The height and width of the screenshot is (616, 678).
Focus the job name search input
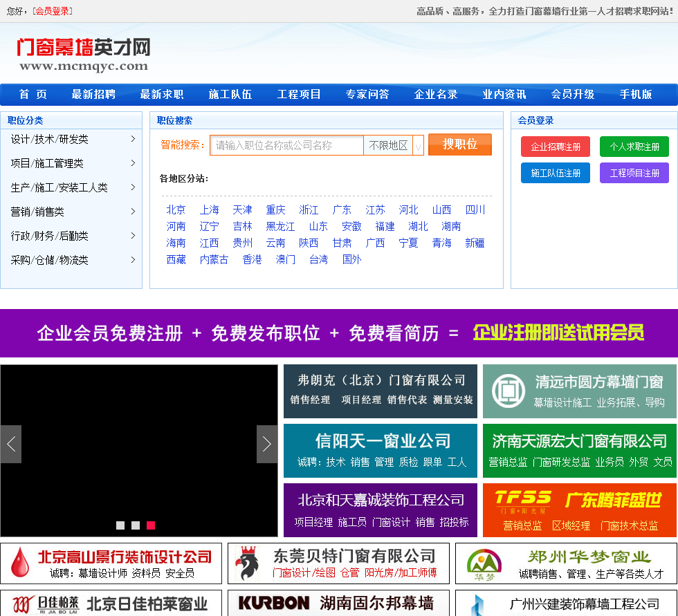coord(286,146)
